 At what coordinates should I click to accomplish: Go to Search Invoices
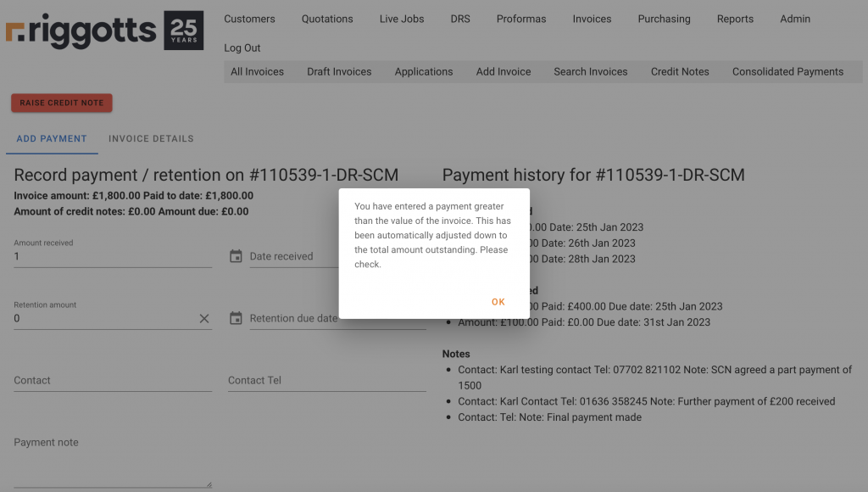(591, 71)
